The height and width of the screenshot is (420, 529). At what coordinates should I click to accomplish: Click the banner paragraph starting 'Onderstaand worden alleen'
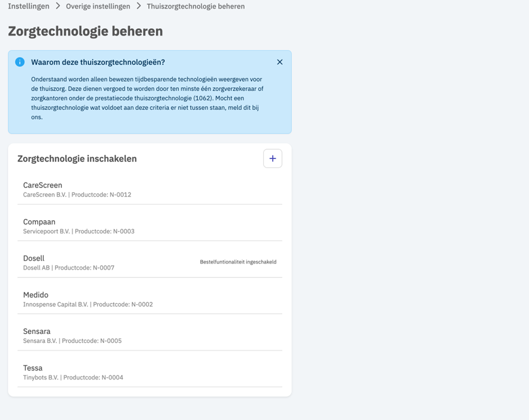pos(147,99)
